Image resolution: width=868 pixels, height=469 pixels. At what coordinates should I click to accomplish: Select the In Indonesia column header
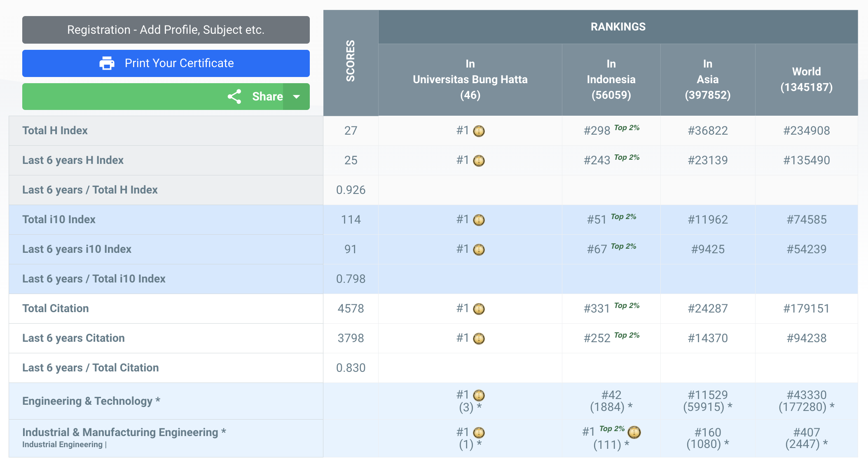(611, 79)
